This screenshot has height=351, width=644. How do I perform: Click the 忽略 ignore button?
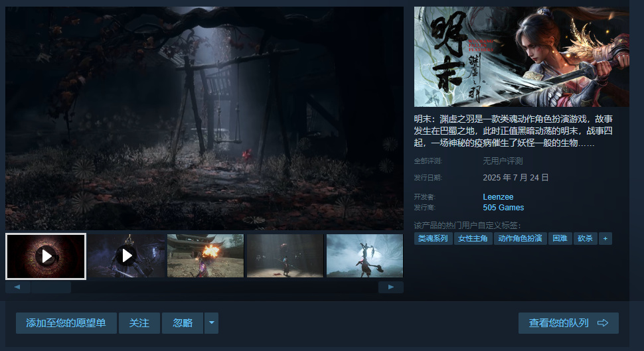(183, 323)
